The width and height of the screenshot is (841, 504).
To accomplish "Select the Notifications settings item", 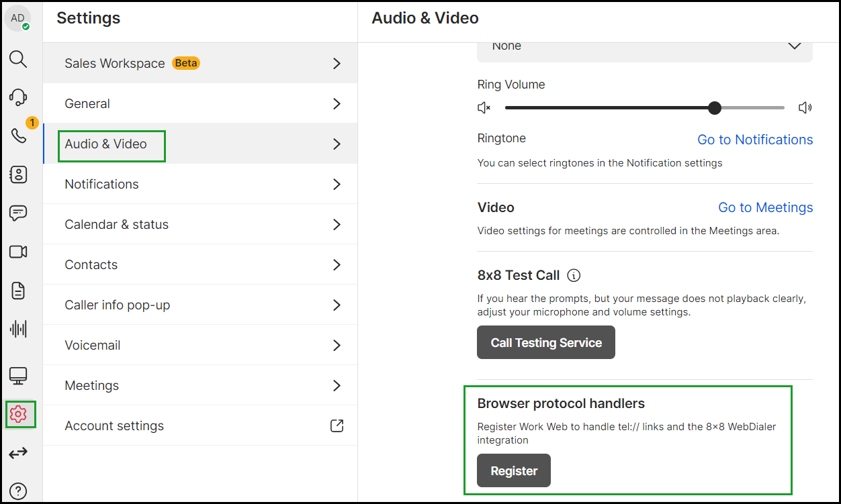I will [x=200, y=184].
